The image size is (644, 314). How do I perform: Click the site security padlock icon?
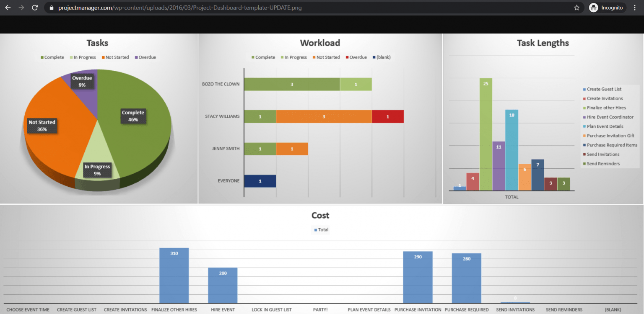click(51, 7)
